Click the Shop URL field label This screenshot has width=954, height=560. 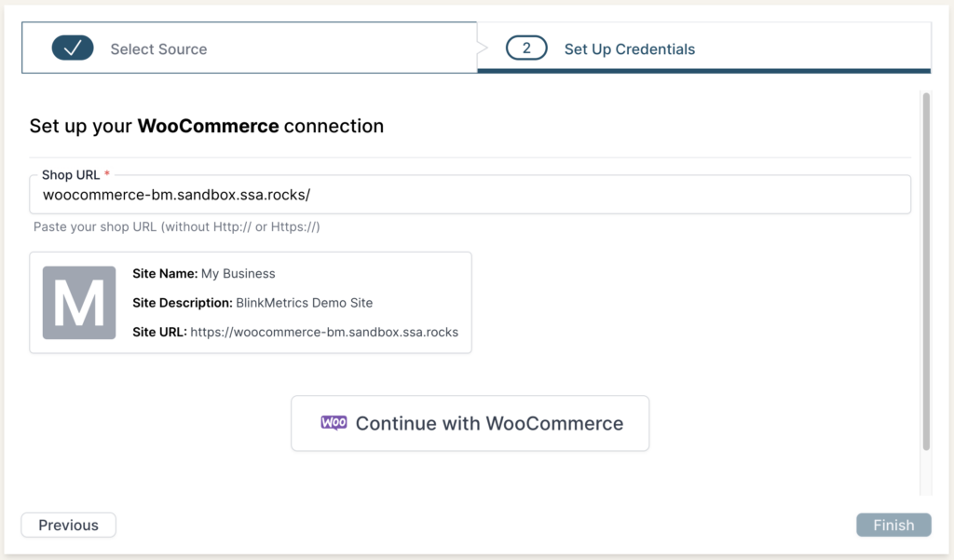point(71,175)
